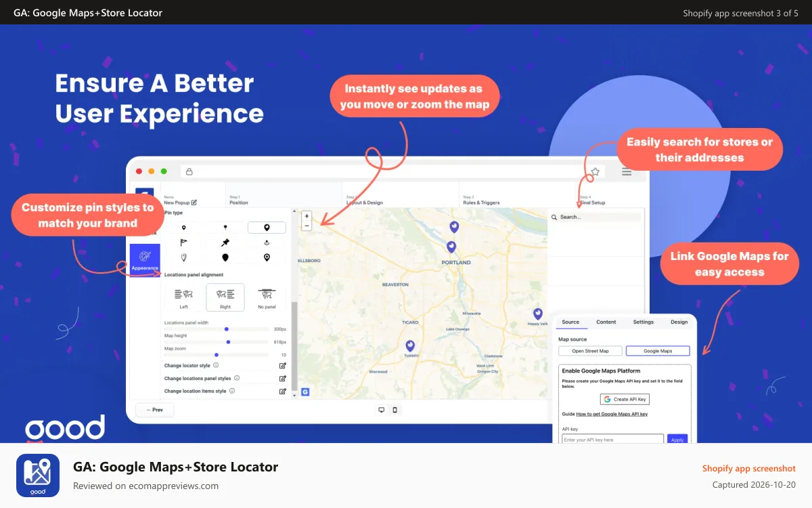812x508 pixels.
Task: Show info for Change locations panel styles
Action: 237,378
